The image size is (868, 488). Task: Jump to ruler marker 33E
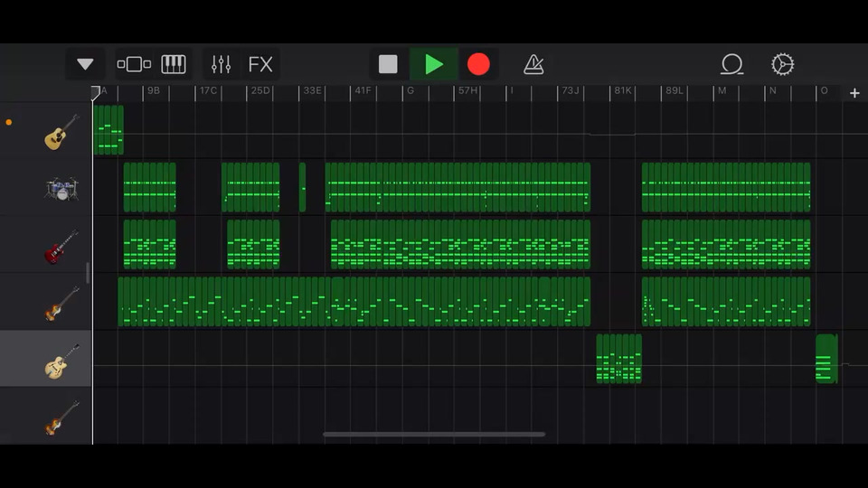[x=312, y=90]
